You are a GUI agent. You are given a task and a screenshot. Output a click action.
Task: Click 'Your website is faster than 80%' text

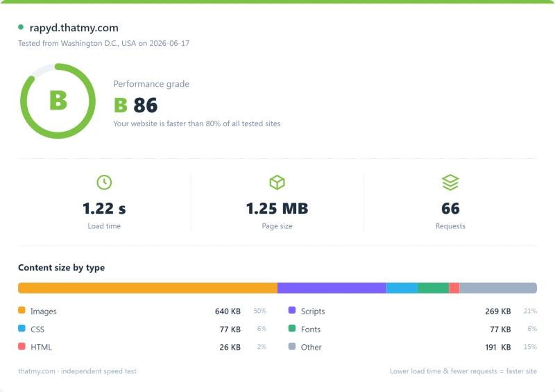197,123
